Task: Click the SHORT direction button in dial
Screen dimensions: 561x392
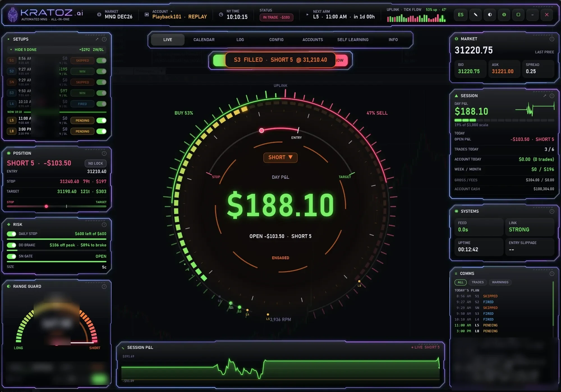Action: [280, 157]
